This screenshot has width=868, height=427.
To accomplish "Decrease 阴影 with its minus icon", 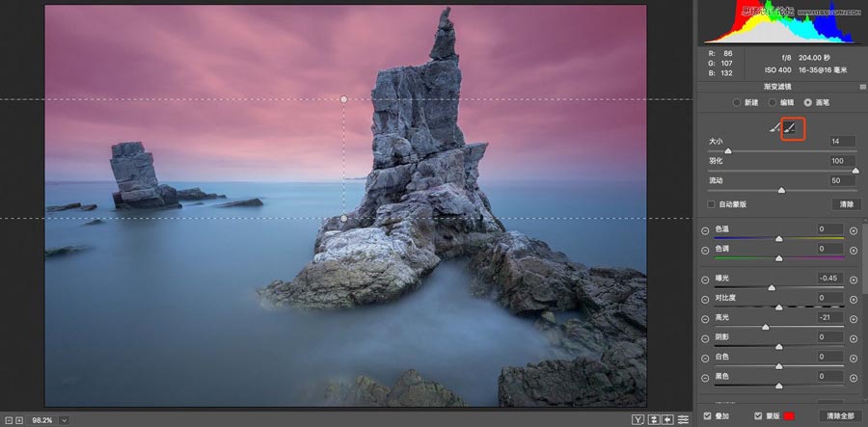I will tap(705, 338).
